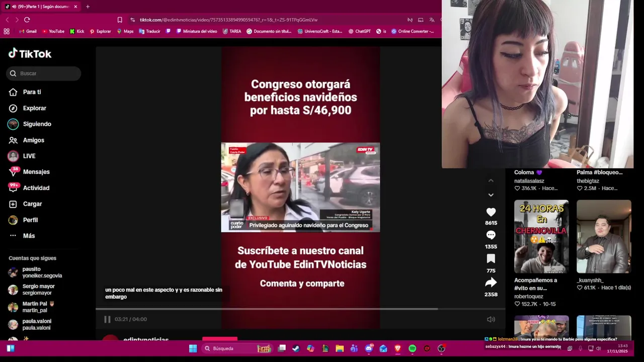644x362 pixels.
Task: Open the browser translate page icon
Action: tap(432, 20)
